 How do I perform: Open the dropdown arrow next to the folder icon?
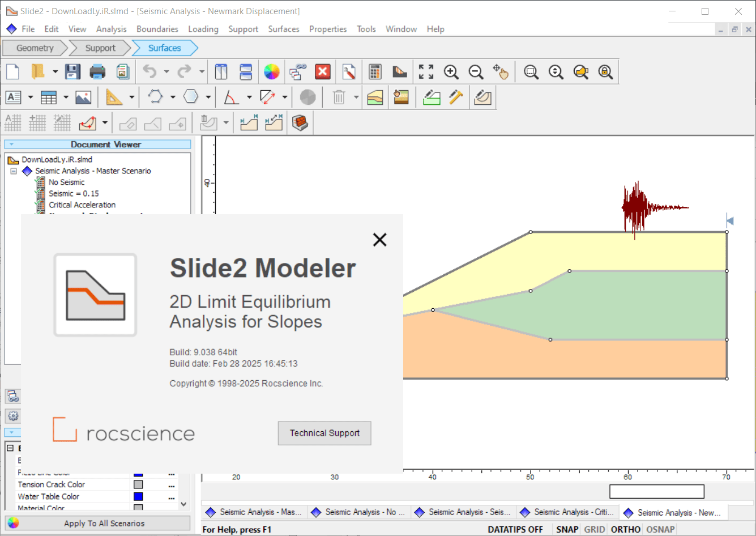coord(55,72)
